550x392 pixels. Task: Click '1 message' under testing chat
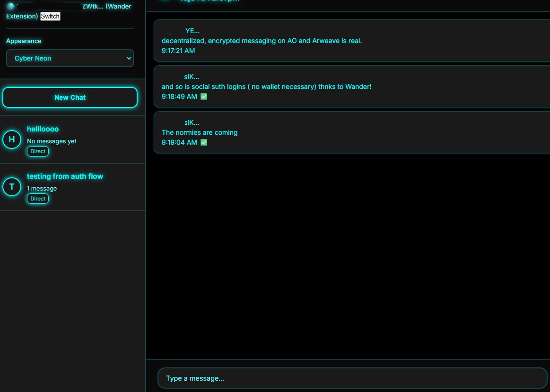42,188
